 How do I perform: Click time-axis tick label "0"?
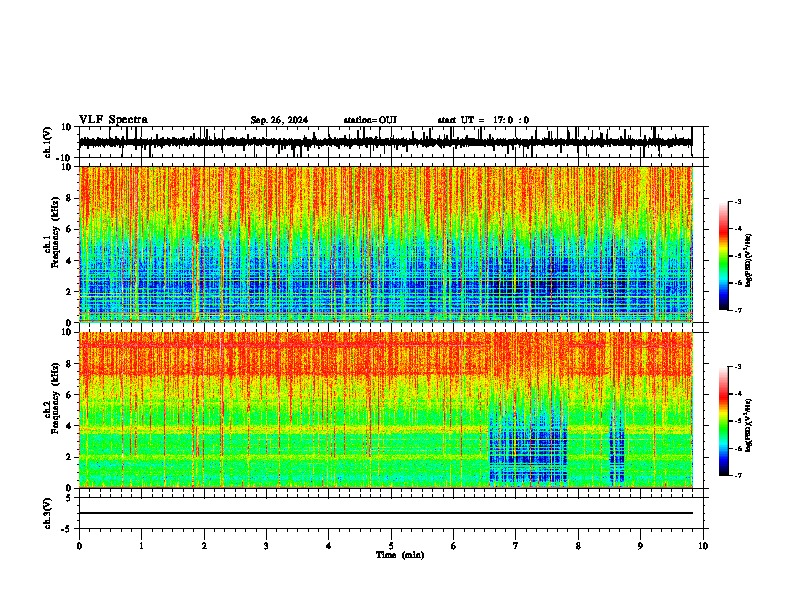click(x=79, y=546)
